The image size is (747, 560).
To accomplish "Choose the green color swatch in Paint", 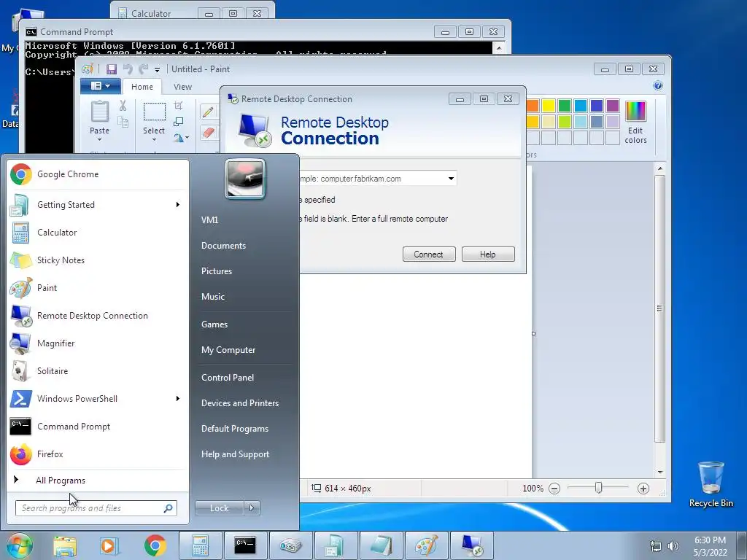I will click(565, 106).
